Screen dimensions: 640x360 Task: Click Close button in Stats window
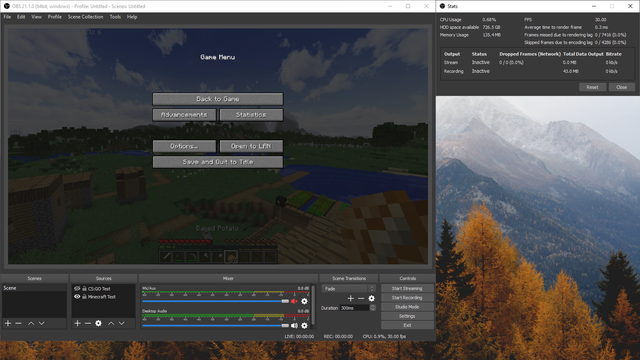[x=622, y=87]
